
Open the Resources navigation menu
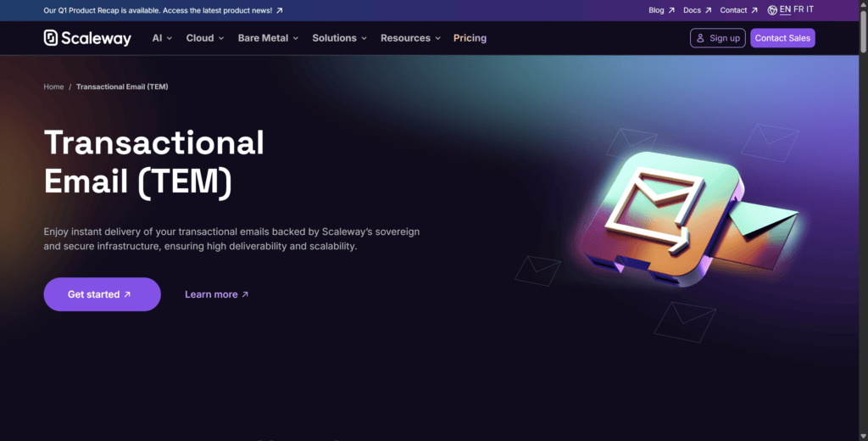pos(411,37)
